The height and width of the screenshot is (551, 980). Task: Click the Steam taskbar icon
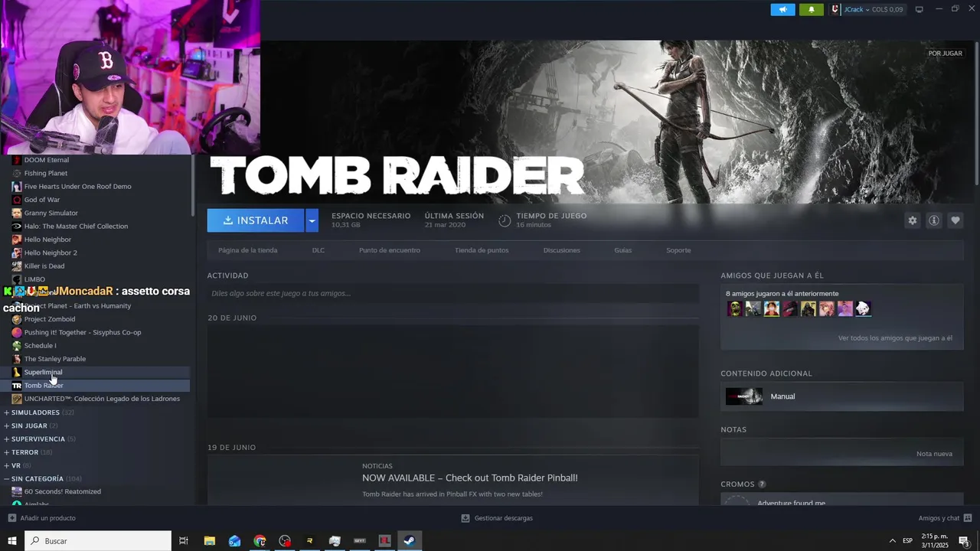point(410,541)
